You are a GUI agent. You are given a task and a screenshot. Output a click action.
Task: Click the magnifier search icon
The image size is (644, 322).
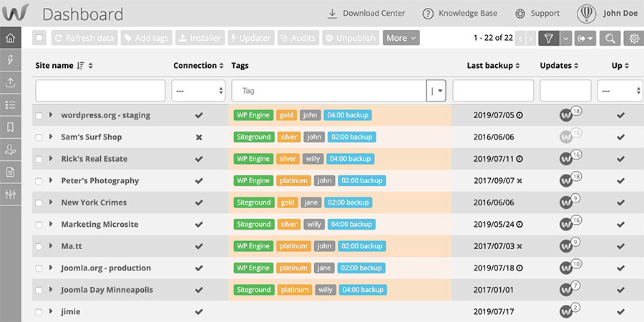tap(610, 38)
